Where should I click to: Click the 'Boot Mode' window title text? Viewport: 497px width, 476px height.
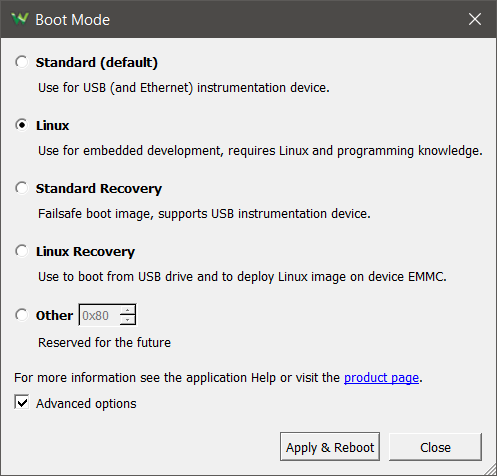pos(73,20)
